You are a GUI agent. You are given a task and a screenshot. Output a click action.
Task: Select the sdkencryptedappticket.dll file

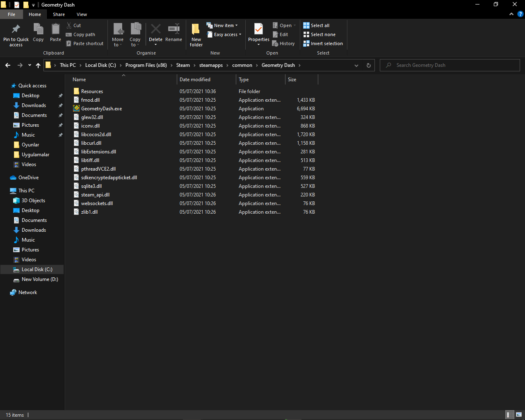109,178
